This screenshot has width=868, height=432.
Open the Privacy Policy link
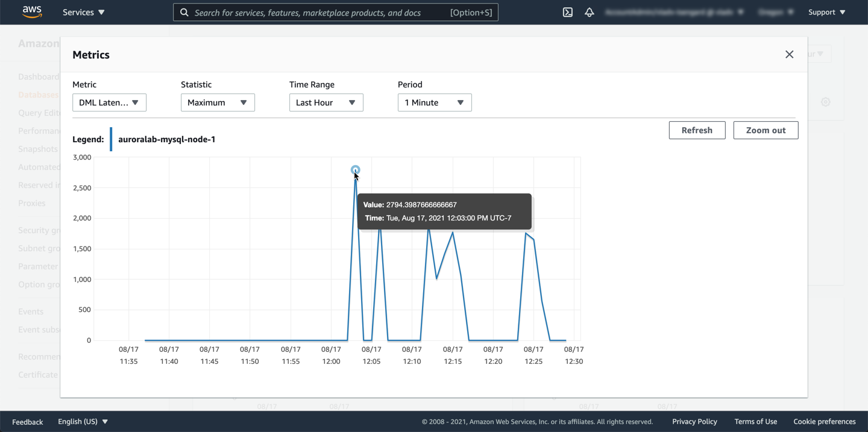tap(694, 422)
